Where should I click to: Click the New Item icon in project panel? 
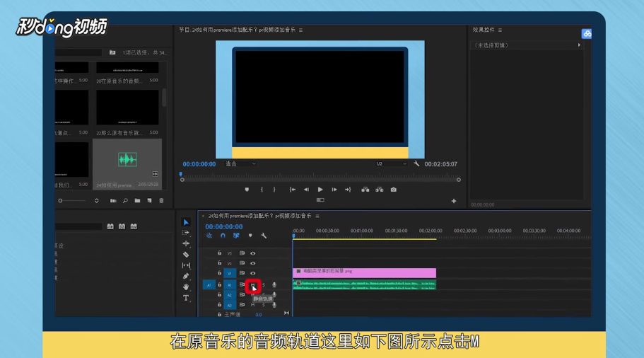click(149, 200)
